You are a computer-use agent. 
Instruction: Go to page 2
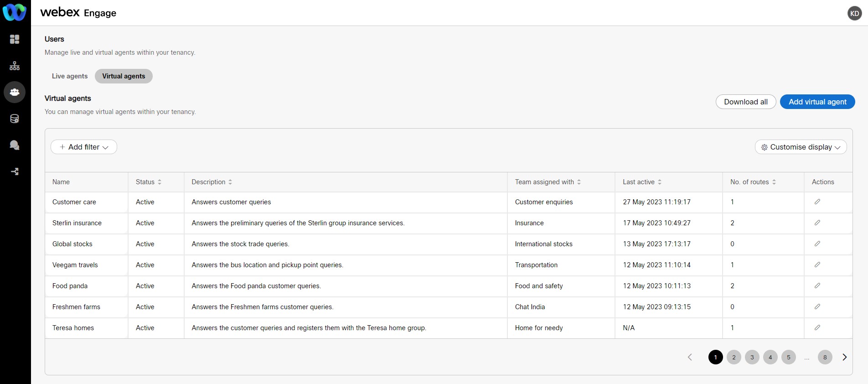[734, 357]
